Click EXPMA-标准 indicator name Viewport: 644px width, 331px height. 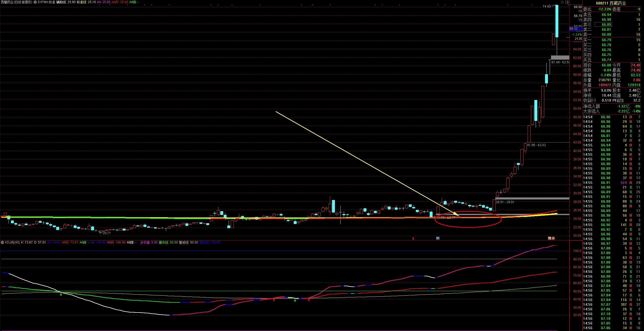point(46,2)
